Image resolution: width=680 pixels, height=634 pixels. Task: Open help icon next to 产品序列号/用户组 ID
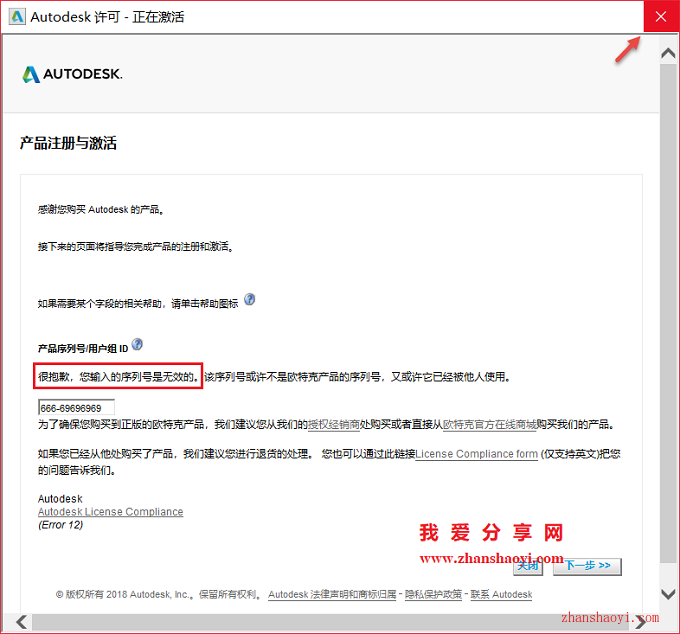click(137, 344)
